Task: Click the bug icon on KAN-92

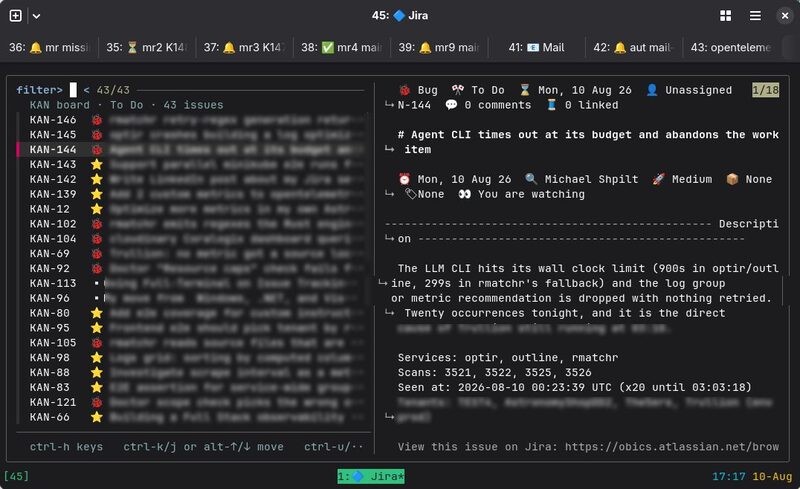Action: point(96,268)
